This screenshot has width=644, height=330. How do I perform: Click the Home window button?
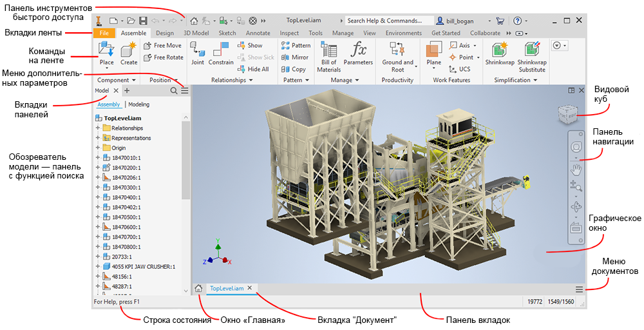click(x=198, y=289)
